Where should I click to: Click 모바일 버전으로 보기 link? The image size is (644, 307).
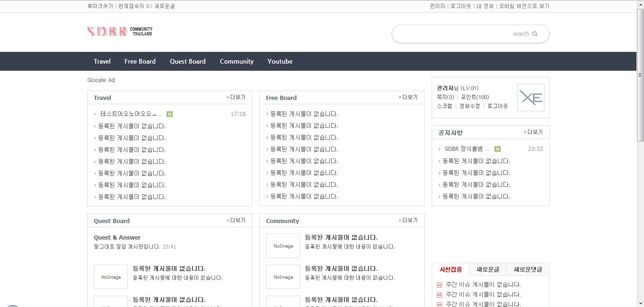pos(524,6)
